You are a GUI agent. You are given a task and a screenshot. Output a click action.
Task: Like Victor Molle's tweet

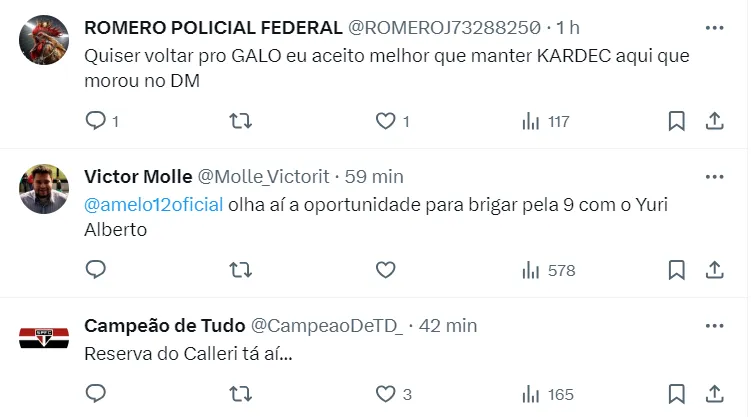(x=386, y=270)
